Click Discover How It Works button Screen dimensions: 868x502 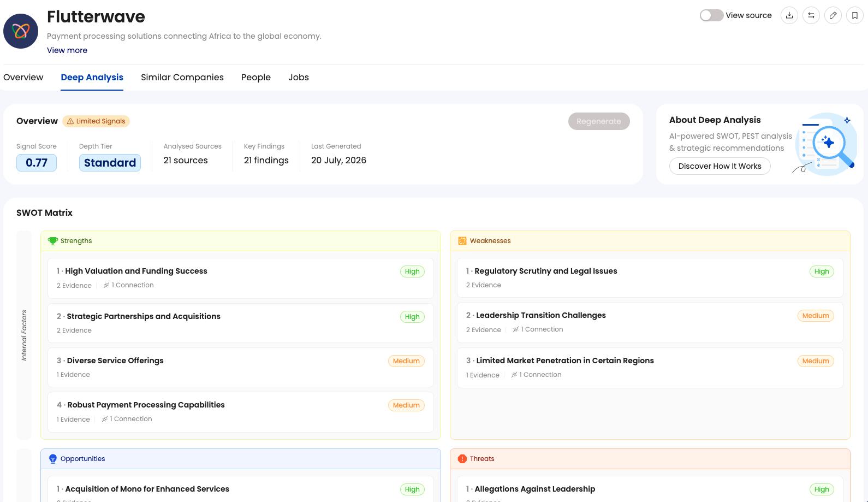click(x=720, y=166)
